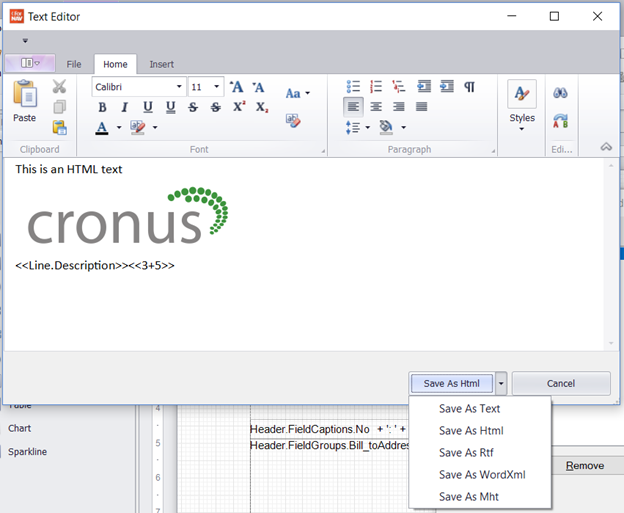Click the save format dropdown arrow
624x513 pixels.
point(501,384)
